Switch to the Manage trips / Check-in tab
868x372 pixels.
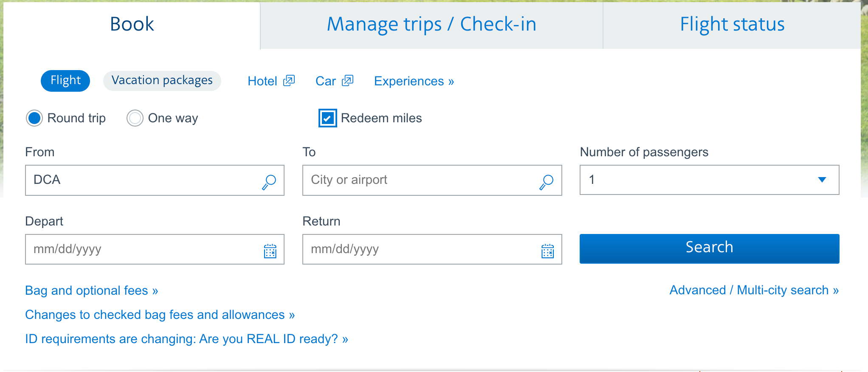pos(431,25)
